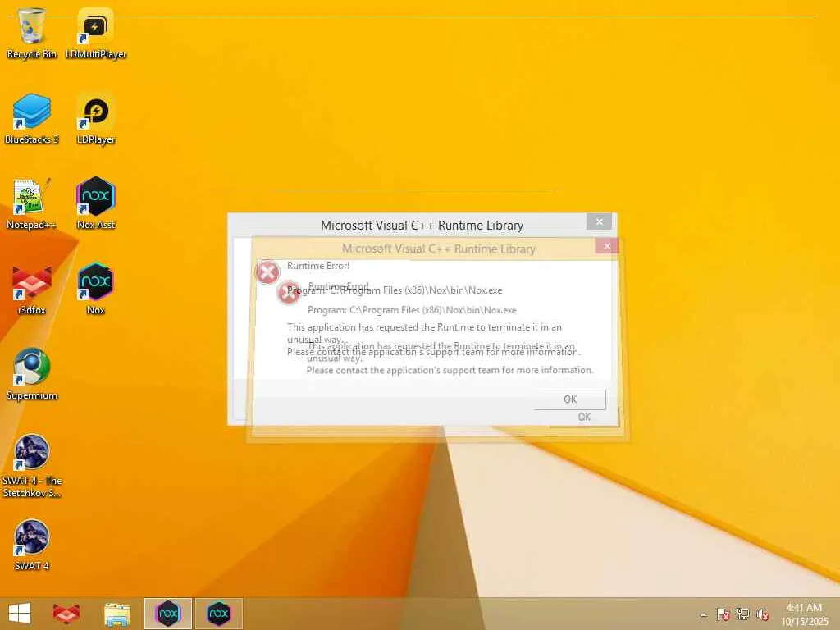Switch to the first Nox taskbar window
Screen dimensions: 840x630
pyautogui.click(x=167, y=614)
